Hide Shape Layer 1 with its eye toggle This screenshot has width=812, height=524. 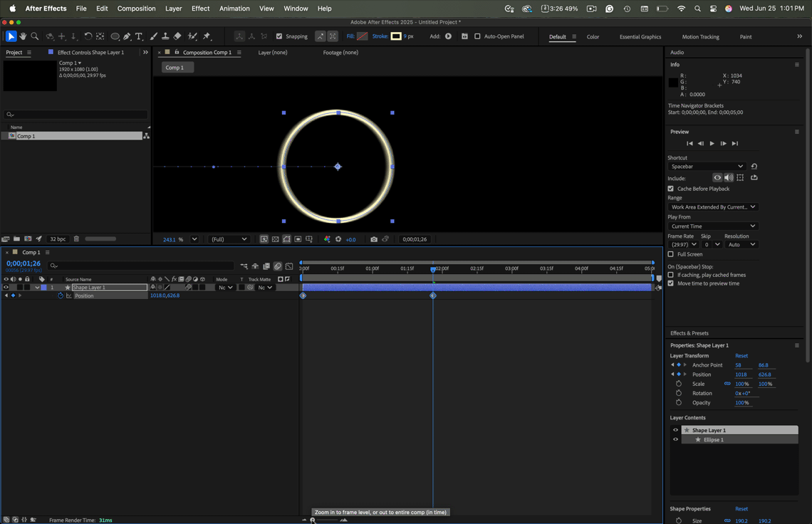(5, 287)
